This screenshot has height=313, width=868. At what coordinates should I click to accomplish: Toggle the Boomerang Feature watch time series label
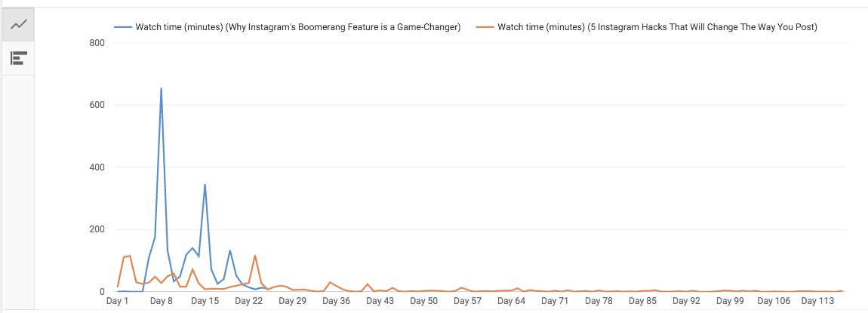tap(297, 27)
